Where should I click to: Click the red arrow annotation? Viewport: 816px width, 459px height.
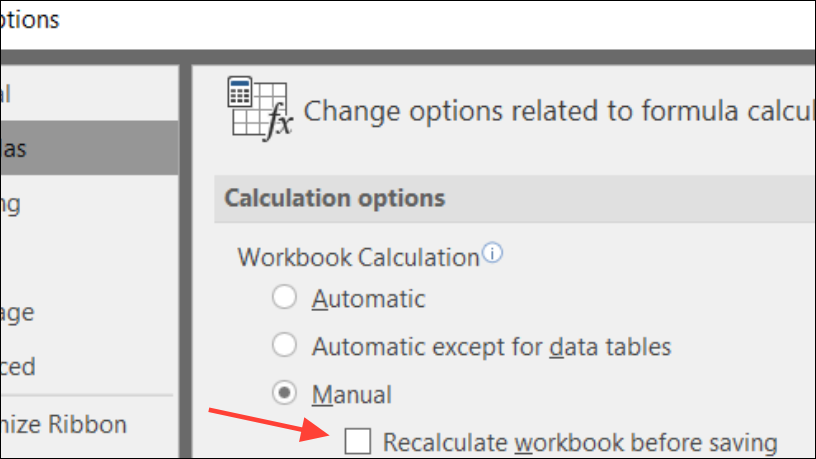tap(270, 423)
